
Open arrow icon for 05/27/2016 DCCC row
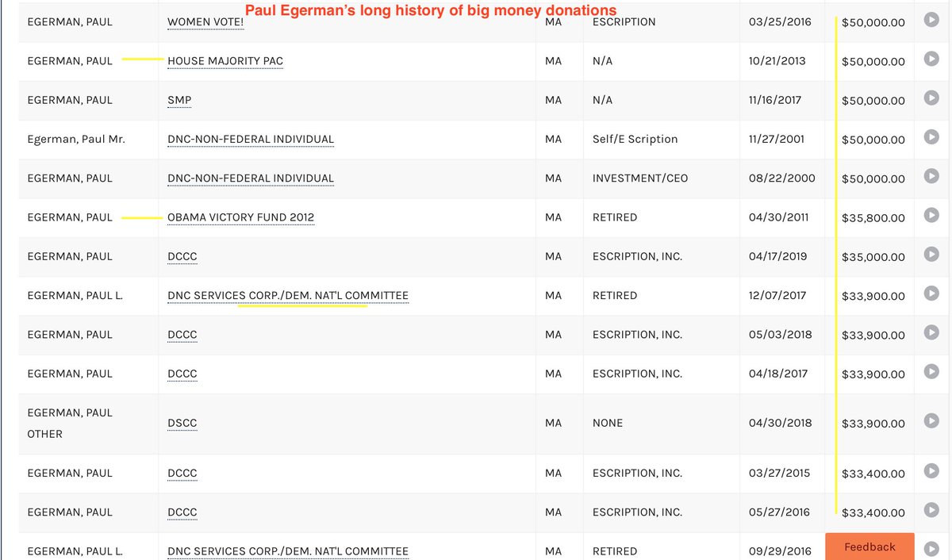click(x=931, y=511)
